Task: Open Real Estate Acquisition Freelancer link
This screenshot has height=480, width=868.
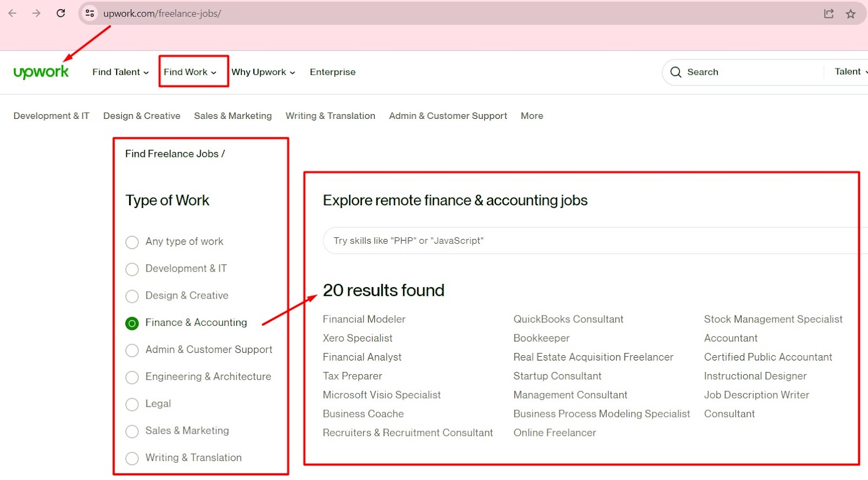Action: pyautogui.click(x=593, y=357)
